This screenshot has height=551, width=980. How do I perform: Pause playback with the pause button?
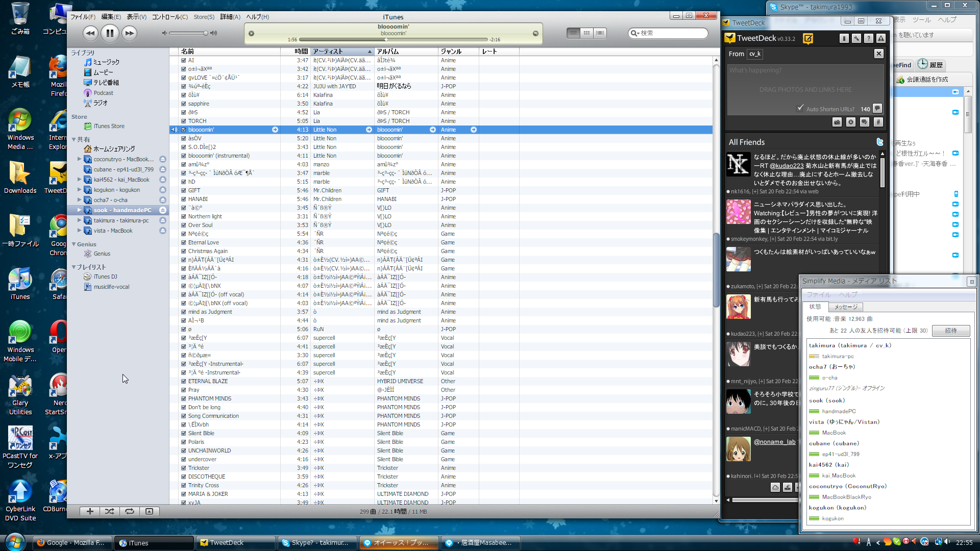tap(110, 33)
